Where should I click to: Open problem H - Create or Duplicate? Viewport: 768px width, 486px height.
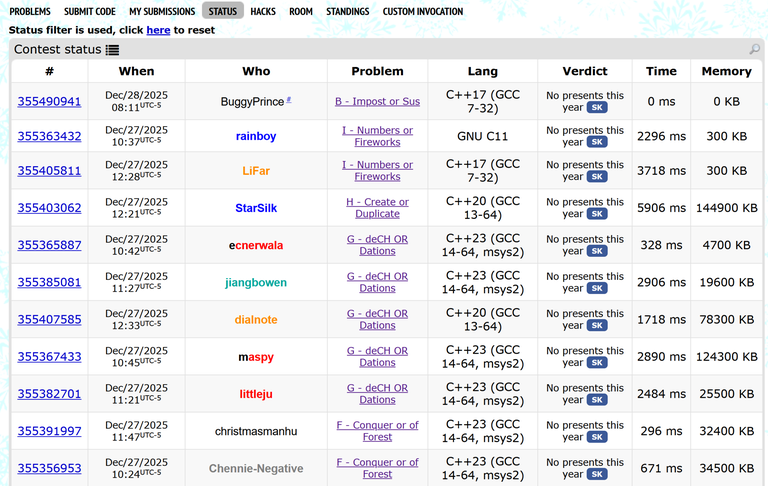click(377, 208)
